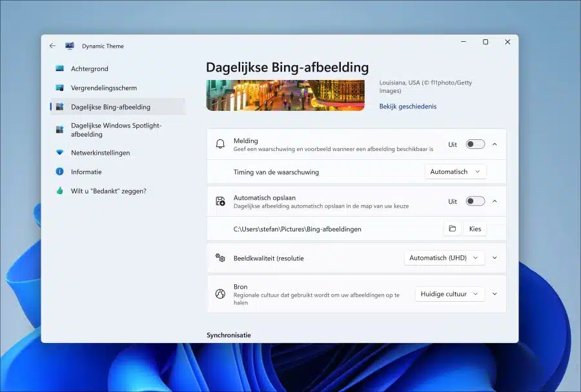581x392 pixels.
Task: Click the Automatisch opslaan description text
Action: 321,206
